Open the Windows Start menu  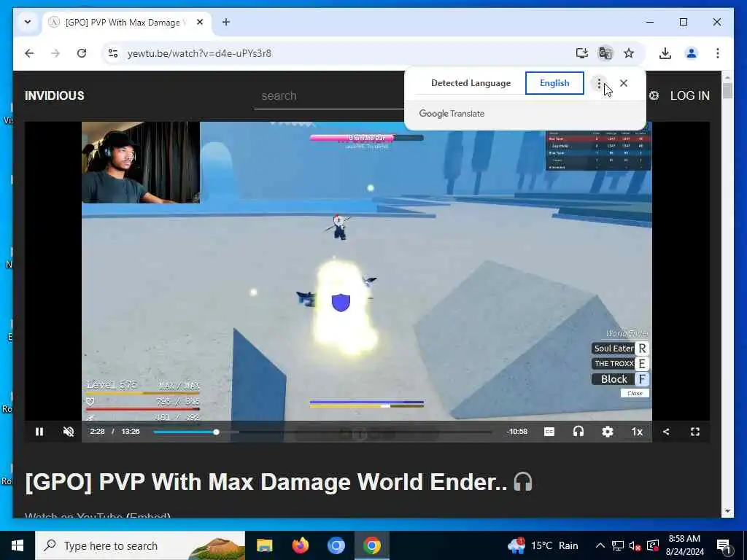click(x=18, y=545)
